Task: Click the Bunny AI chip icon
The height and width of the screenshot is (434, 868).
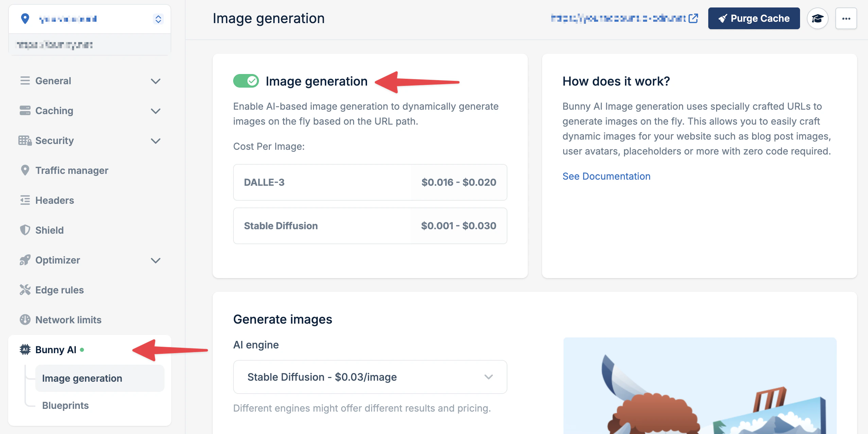Action: [x=25, y=350]
